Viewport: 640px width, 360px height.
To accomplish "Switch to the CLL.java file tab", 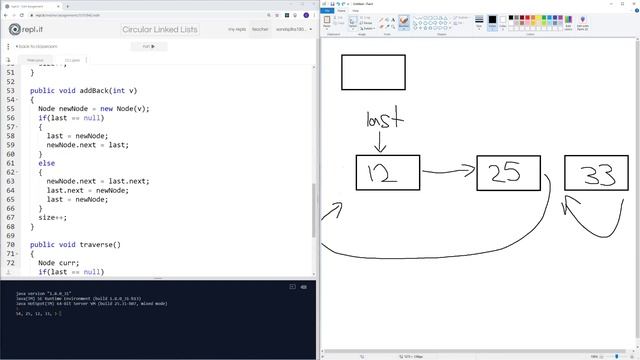I will coord(72,60).
